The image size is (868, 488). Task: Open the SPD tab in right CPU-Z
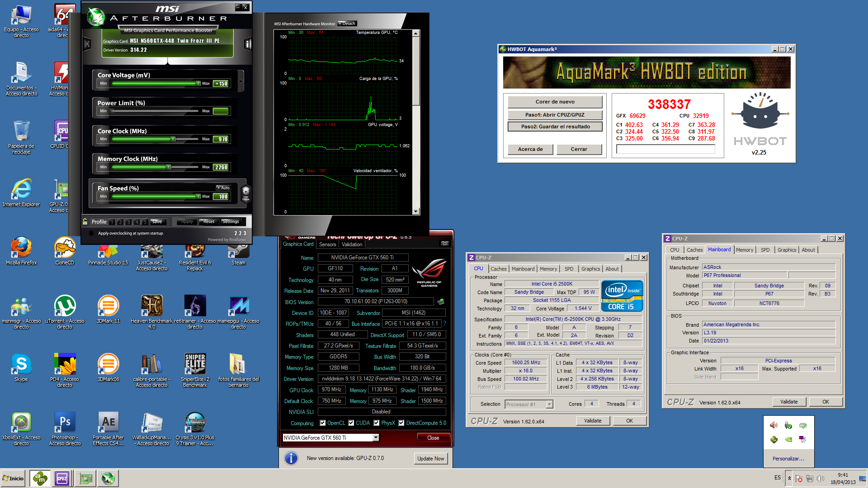765,250
